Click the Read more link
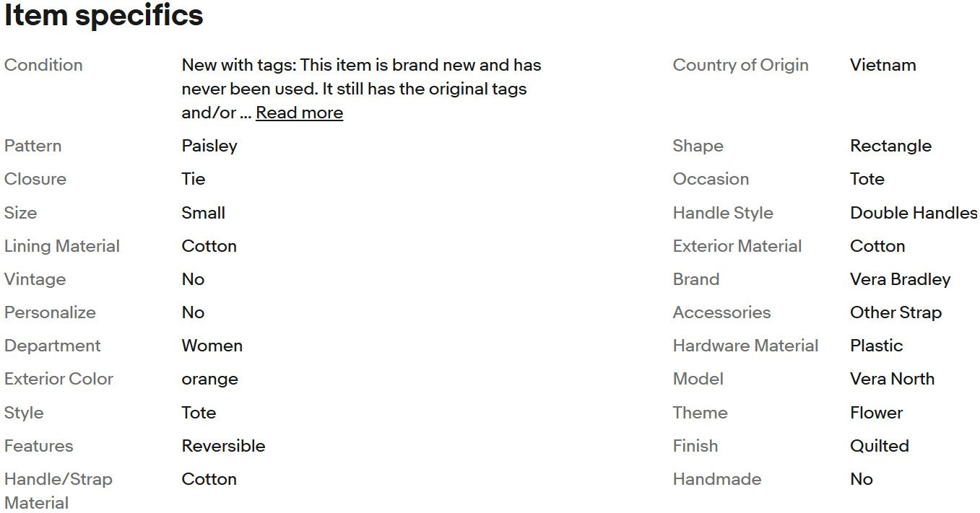Screen dimensions: 980x513 pyautogui.click(x=299, y=113)
